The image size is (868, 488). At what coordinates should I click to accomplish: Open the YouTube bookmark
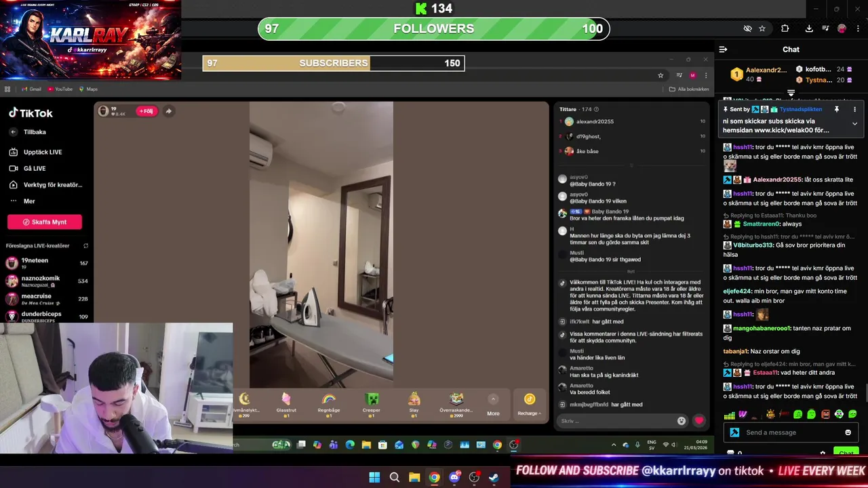tap(60, 89)
